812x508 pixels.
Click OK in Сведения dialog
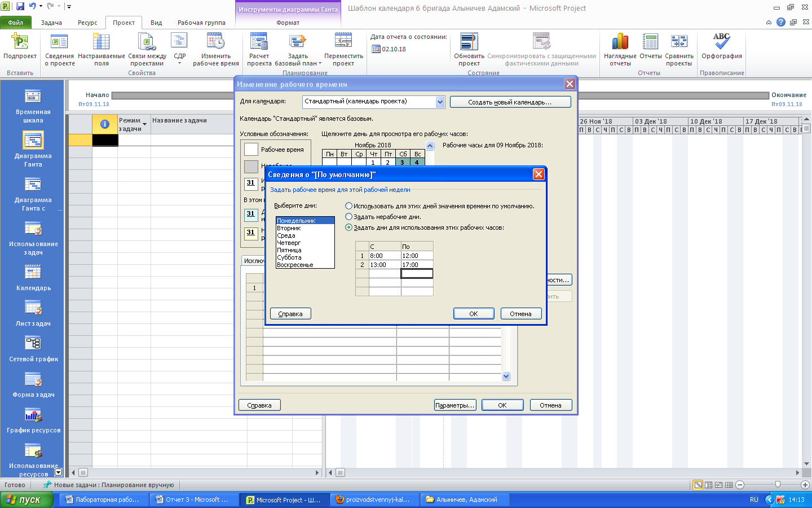(474, 314)
